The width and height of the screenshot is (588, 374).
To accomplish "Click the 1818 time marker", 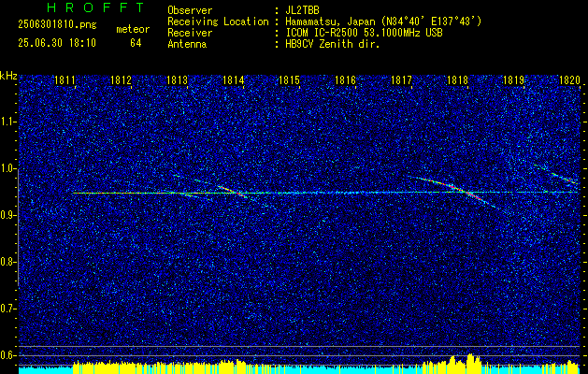I will pos(458,80).
